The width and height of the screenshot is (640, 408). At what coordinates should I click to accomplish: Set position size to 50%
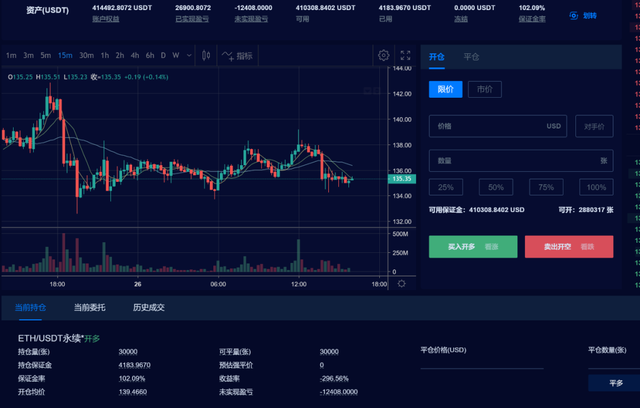click(496, 187)
